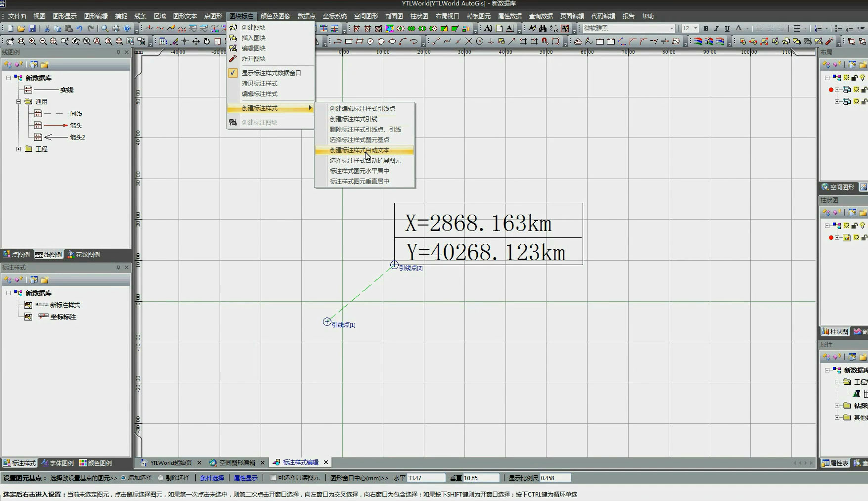Select the 箭头2 line legend item

coord(78,137)
